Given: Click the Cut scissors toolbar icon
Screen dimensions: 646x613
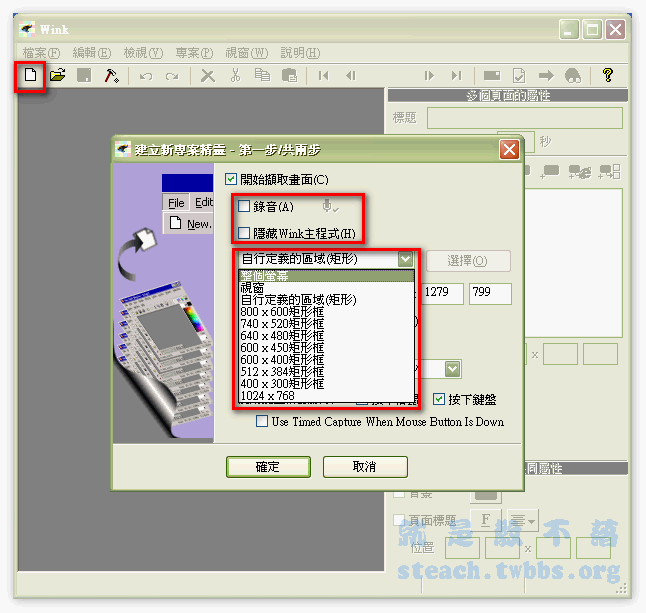Looking at the screenshot, I should [x=235, y=76].
